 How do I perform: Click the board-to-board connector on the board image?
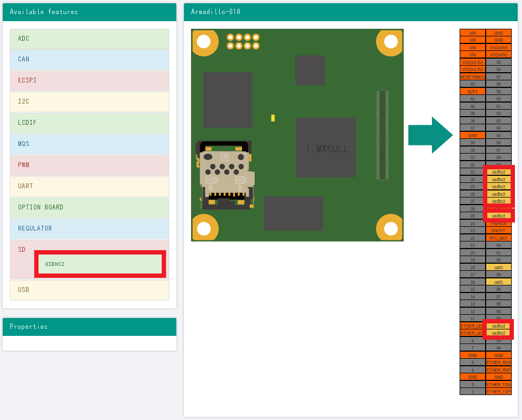[x=382, y=135]
